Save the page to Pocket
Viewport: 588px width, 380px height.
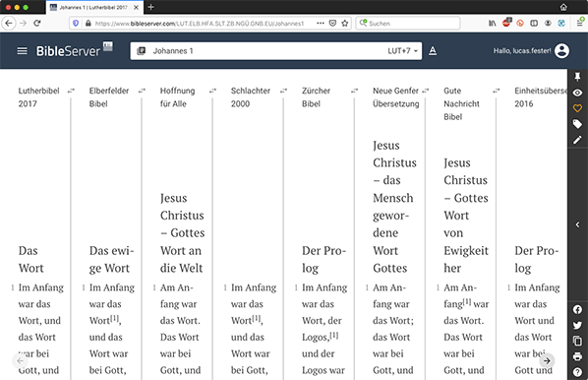[x=332, y=24]
